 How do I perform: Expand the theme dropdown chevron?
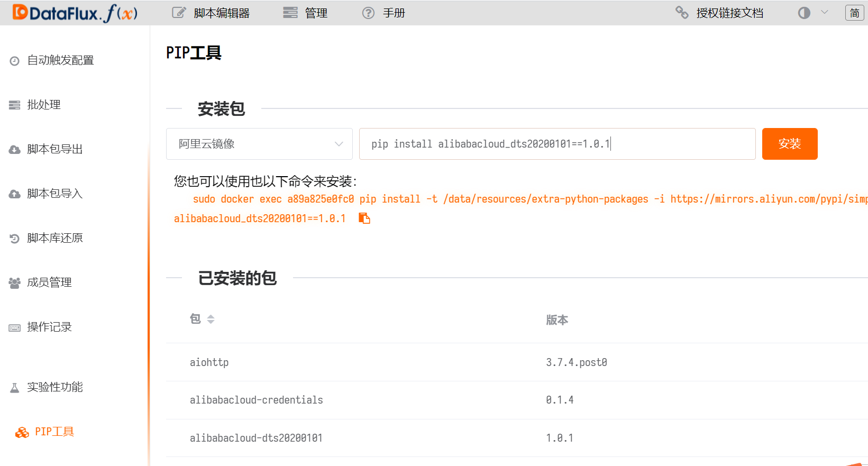pyautogui.click(x=824, y=12)
